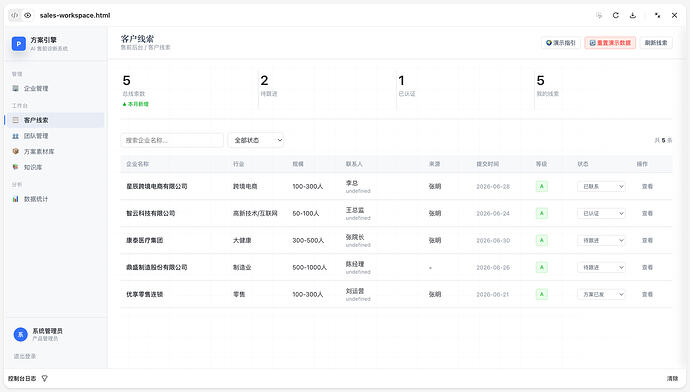Open the console log filter funnel
Image resolution: width=690 pixels, height=392 pixels.
click(x=44, y=378)
